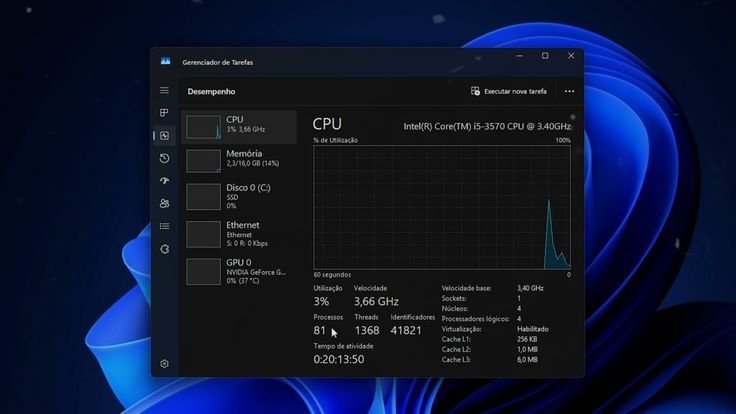Open the App history icon
The width and height of the screenshot is (736, 414).
164,158
